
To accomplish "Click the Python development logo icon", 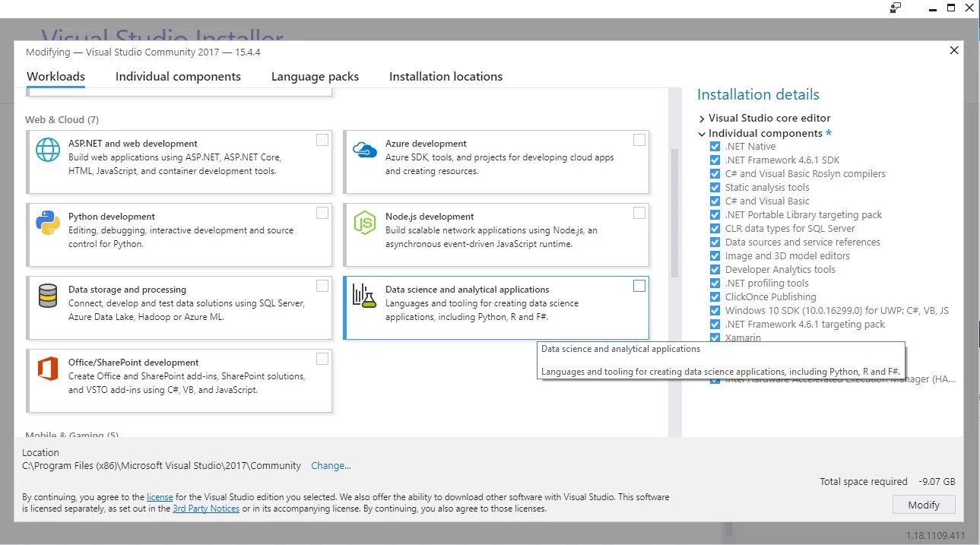I will pyautogui.click(x=48, y=223).
